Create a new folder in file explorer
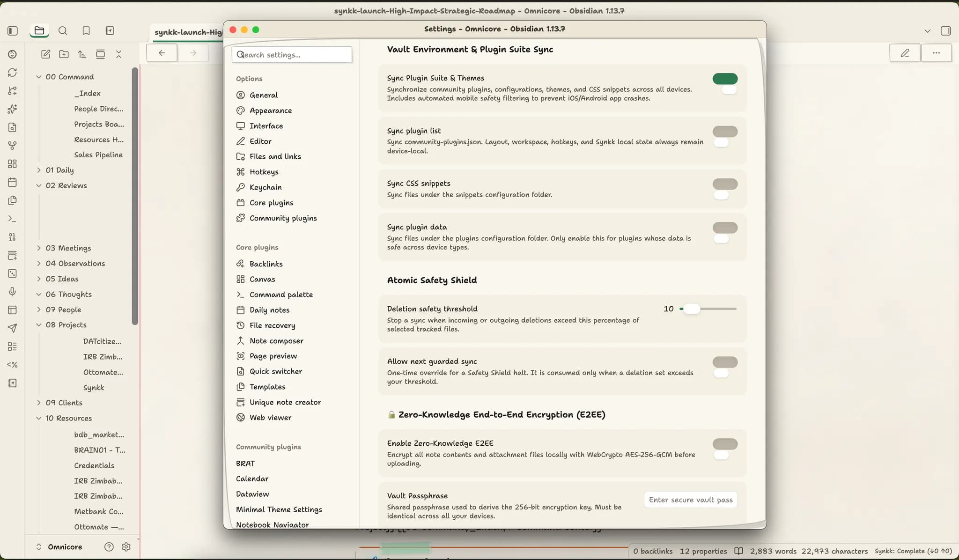Image resolution: width=959 pixels, height=560 pixels. [x=64, y=54]
